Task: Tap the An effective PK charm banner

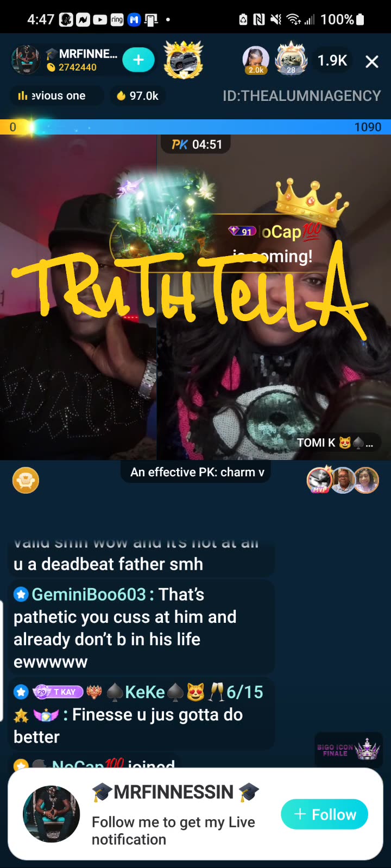Action: click(195, 472)
